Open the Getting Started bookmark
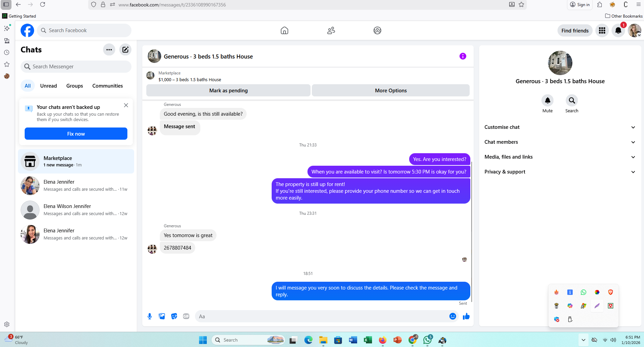This screenshot has width=644, height=347. pos(19,16)
